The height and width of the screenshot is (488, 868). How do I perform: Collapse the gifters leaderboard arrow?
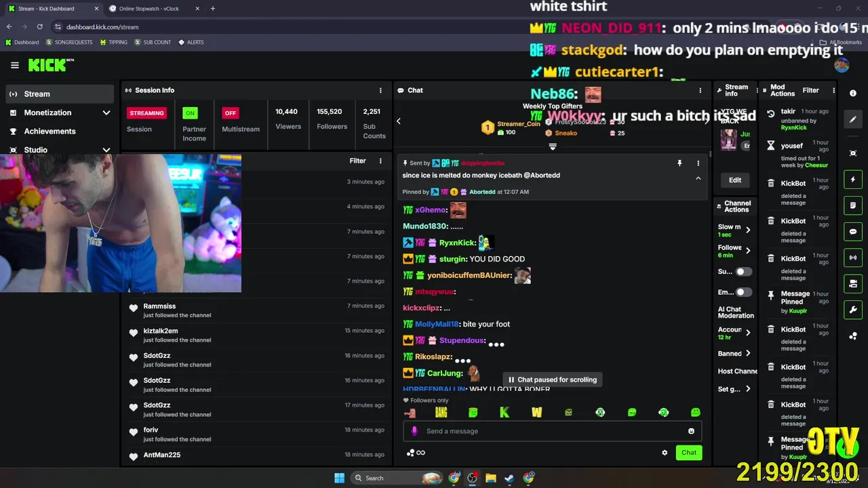pos(553,146)
